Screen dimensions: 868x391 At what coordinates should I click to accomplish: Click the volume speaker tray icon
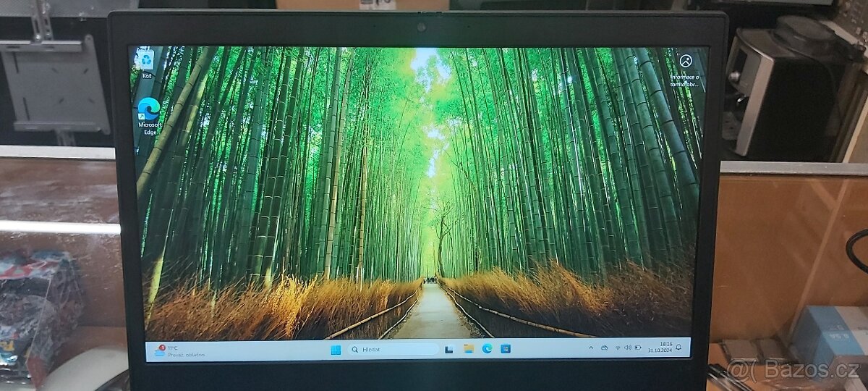[x=627, y=348]
